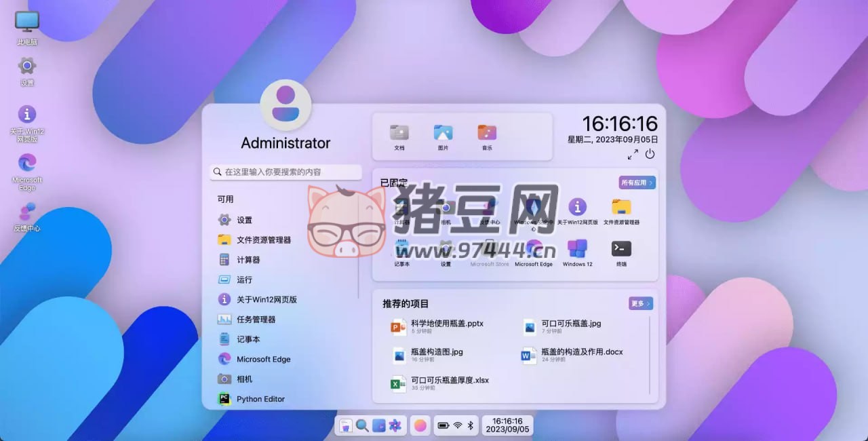Image resolution: width=868 pixels, height=441 pixels.
Task: Open 所有应用 to view all apps
Action: pyautogui.click(x=637, y=182)
